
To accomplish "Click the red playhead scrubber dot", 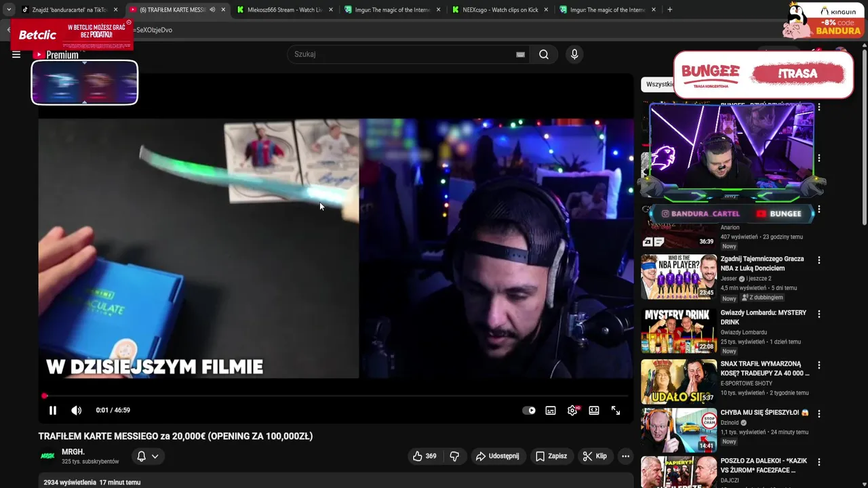I will coord(45,396).
